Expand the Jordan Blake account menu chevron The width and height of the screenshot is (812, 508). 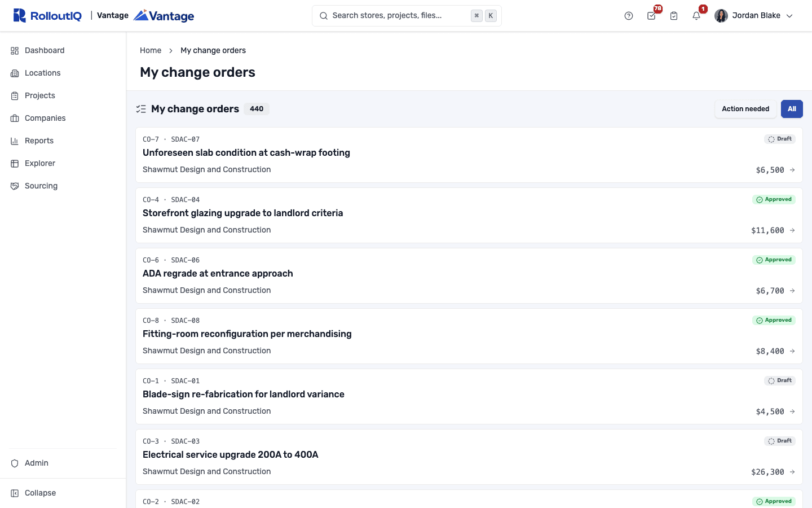tap(789, 16)
